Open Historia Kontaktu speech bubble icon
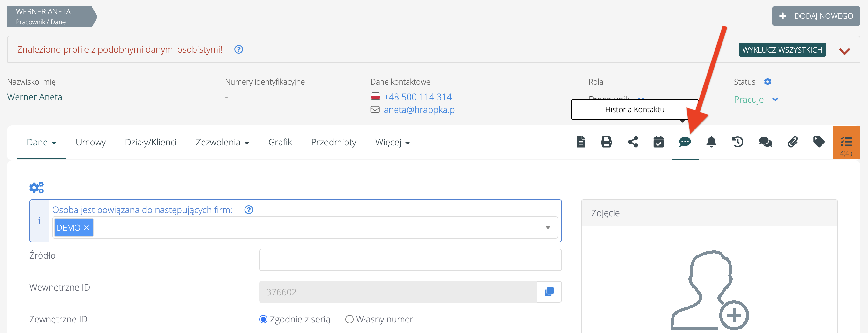Image resolution: width=868 pixels, height=333 pixels. (685, 142)
